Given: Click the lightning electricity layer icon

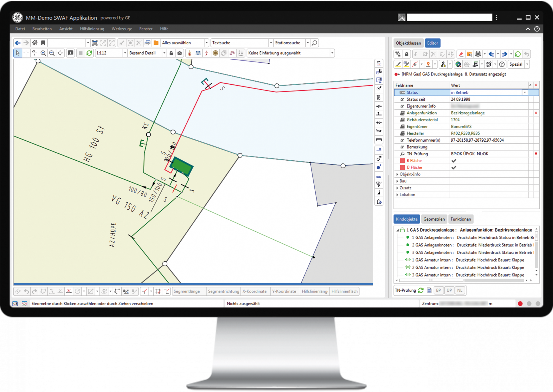Looking at the screenshot, I should click(207, 53).
